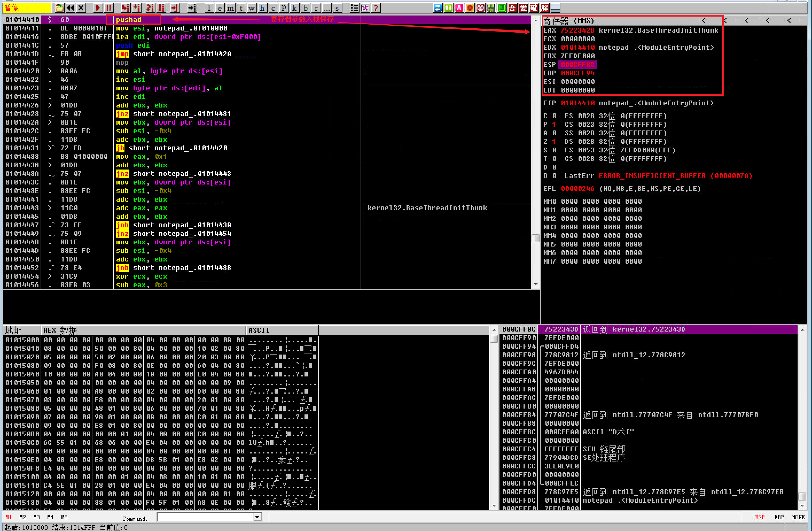This screenshot has height=531, width=812.
Task: Click the rightmost '<' arrow in registers header
Action: click(789, 21)
